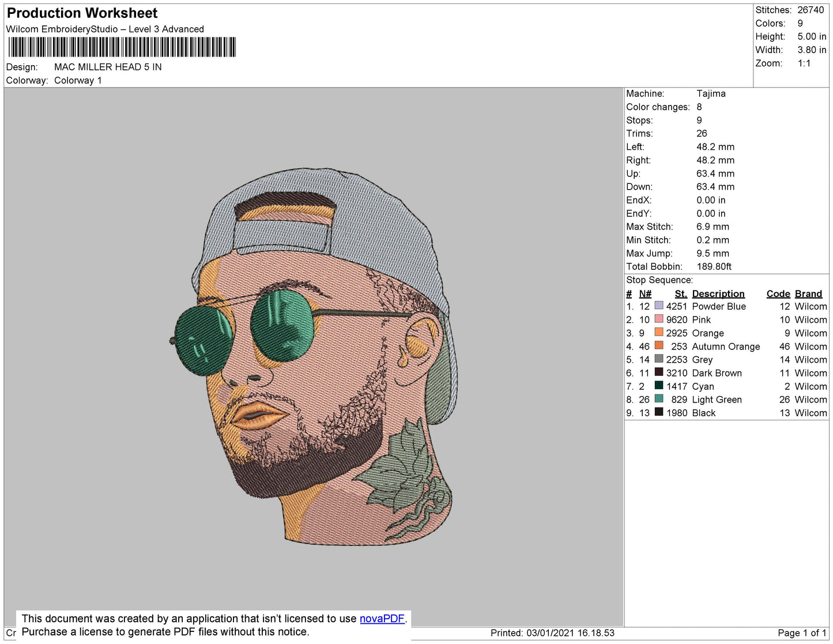This screenshot has width=833, height=644.
Task: Click stitch count '1980' in Black row
Action: pyautogui.click(x=677, y=413)
